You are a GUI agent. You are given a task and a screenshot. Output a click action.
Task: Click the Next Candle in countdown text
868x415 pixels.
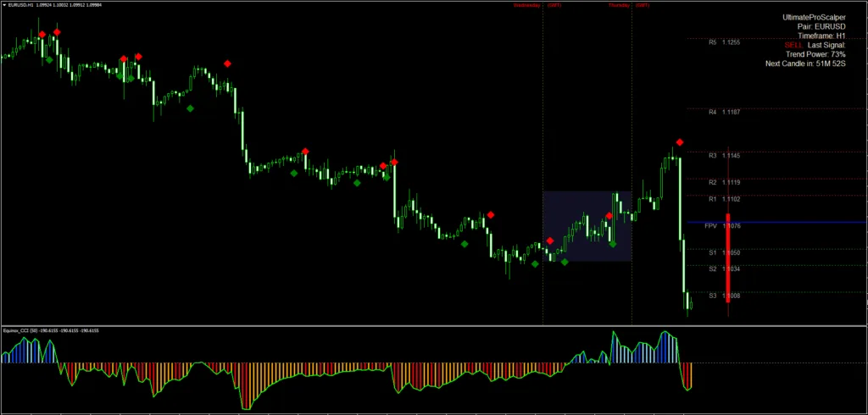tap(805, 64)
